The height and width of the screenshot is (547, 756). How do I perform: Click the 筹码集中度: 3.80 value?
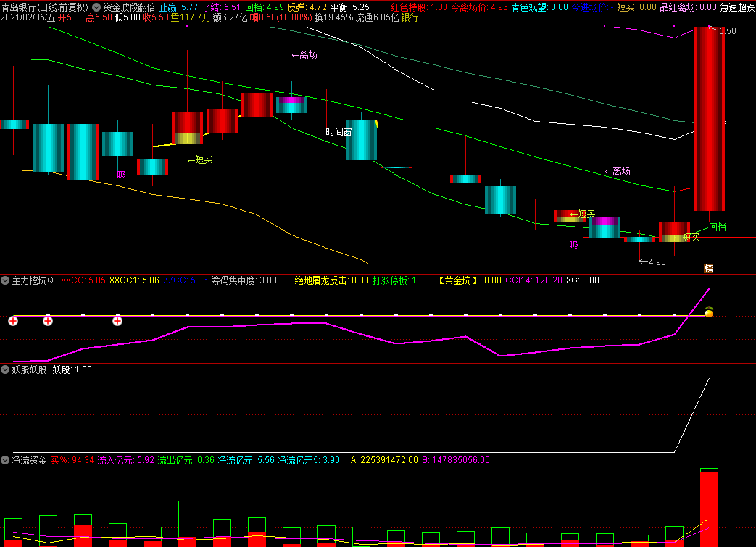[244, 280]
